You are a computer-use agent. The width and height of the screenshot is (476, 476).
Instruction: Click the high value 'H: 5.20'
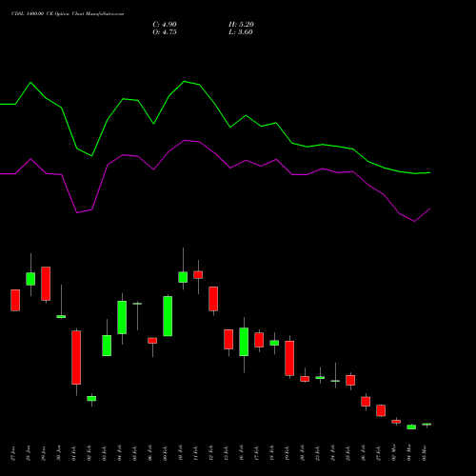pyautogui.click(x=241, y=25)
